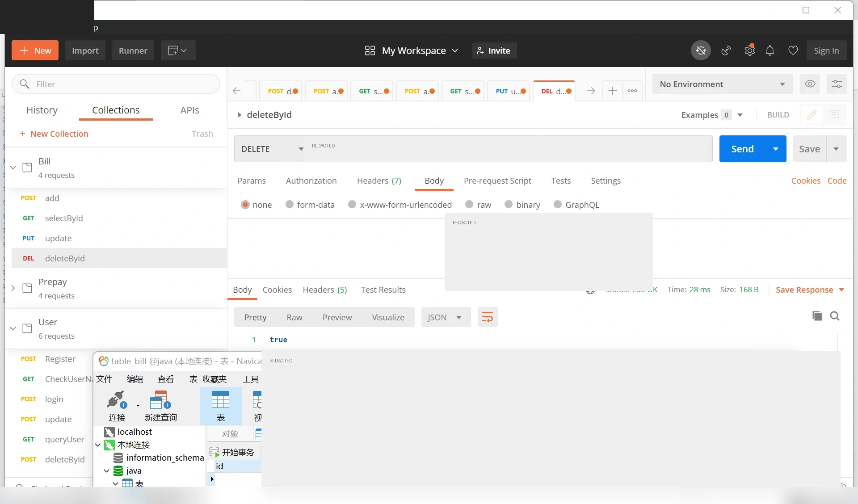Screen dimensions: 858x504
Task: Switch to the APIs tab
Action: [189, 110]
